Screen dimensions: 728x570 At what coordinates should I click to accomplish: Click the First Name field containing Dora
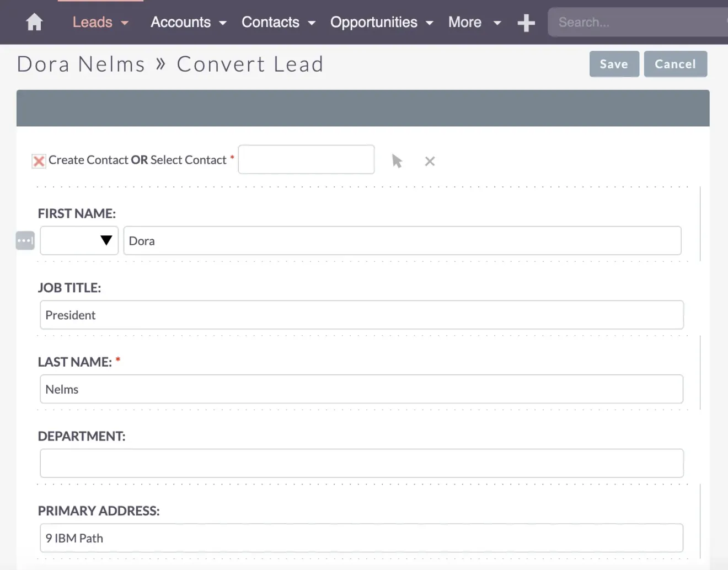[402, 240]
